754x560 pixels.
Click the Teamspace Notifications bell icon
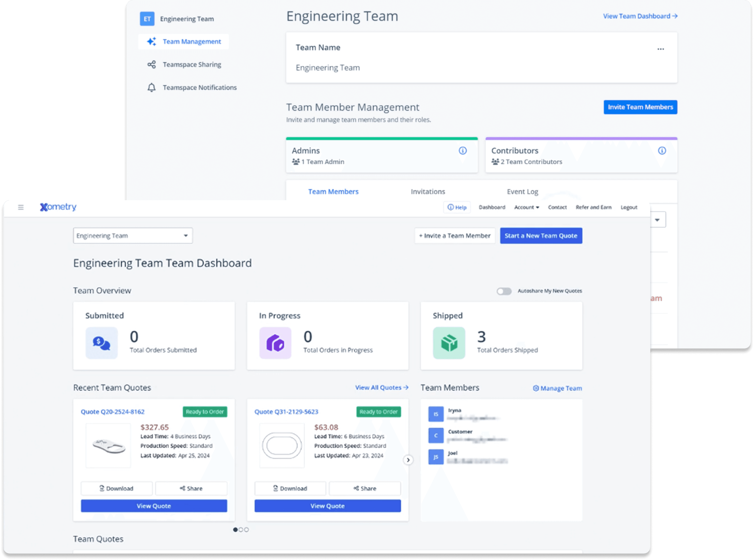coord(152,88)
